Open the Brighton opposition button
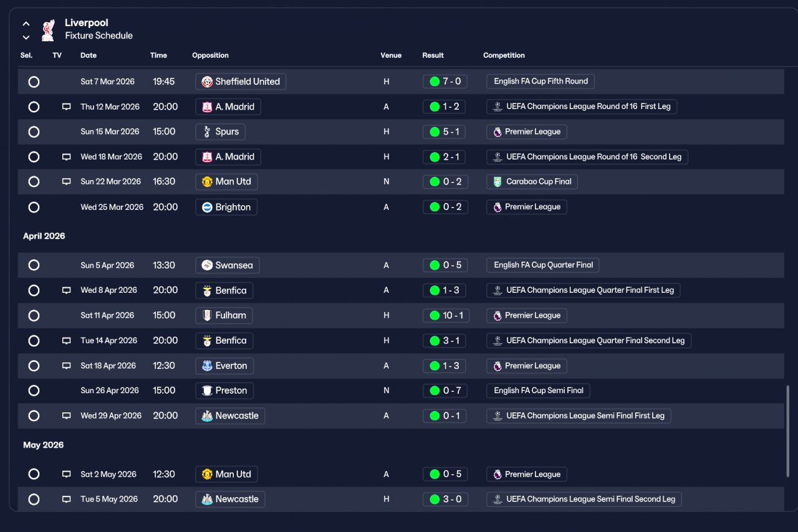 coord(226,207)
